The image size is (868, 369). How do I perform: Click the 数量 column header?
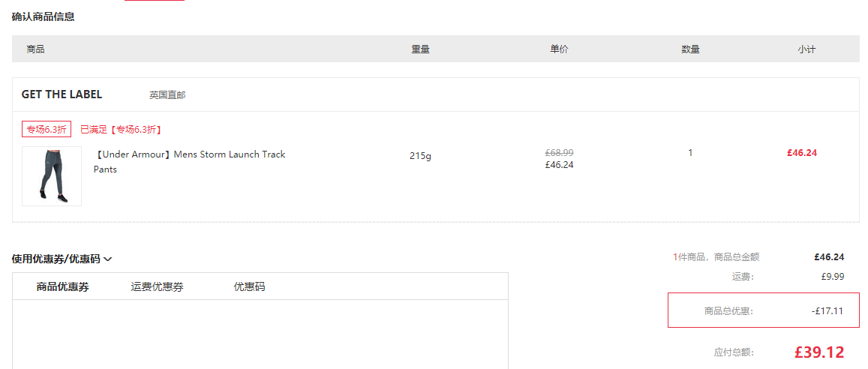click(x=690, y=49)
